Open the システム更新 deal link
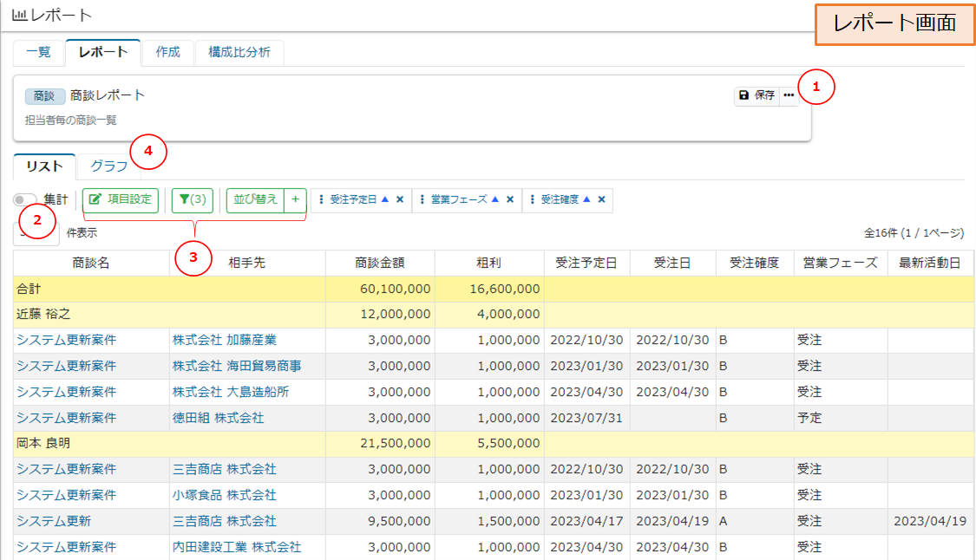This screenshot has width=976, height=560. 54,521
